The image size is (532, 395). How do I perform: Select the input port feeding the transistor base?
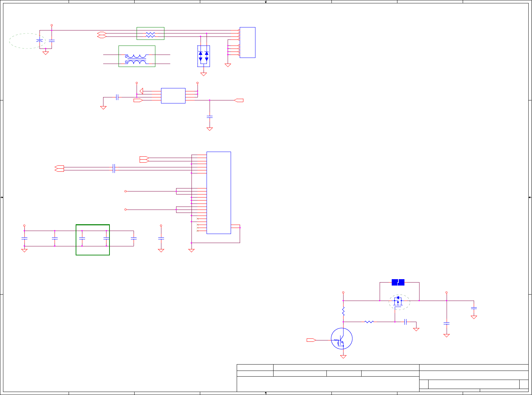[x=311, y=340]
